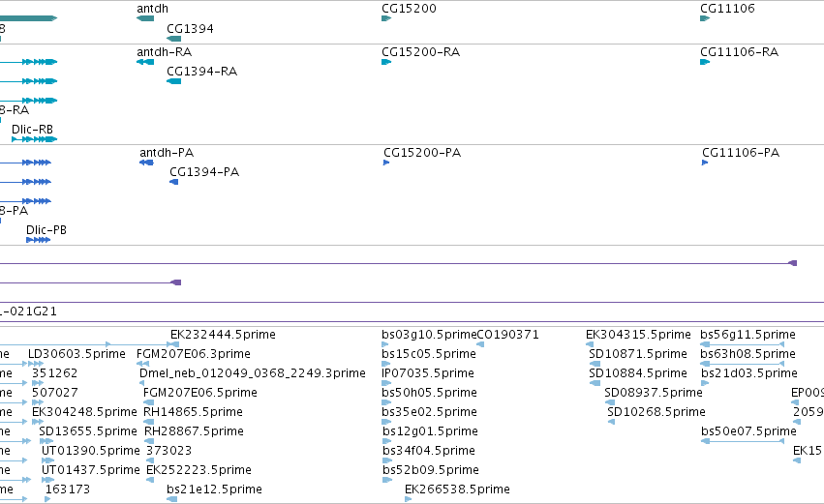Click the UT01390.5prime EST label
The height and width of the screenshot is (504, 824).
coord(91,451)
